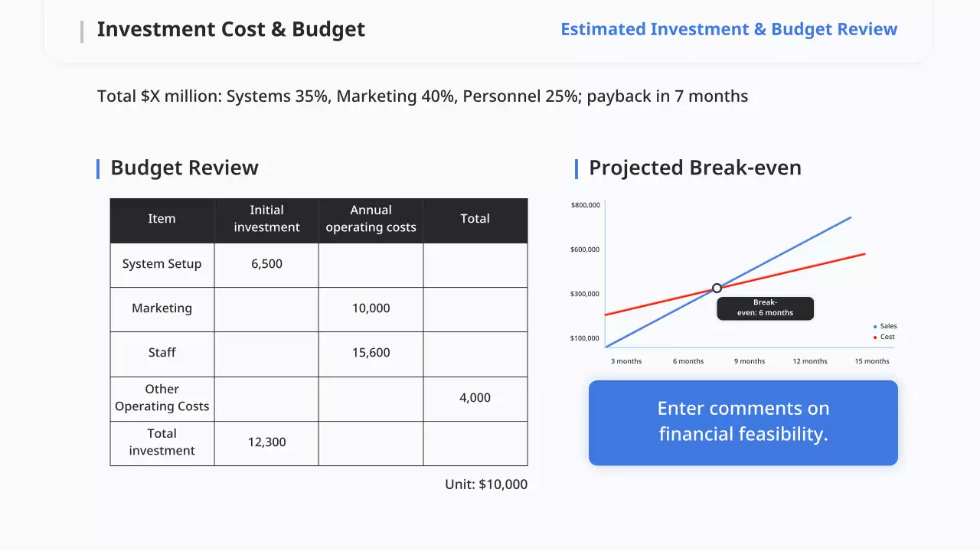Select the 'Annual operating costs' column header

[371, 219]
